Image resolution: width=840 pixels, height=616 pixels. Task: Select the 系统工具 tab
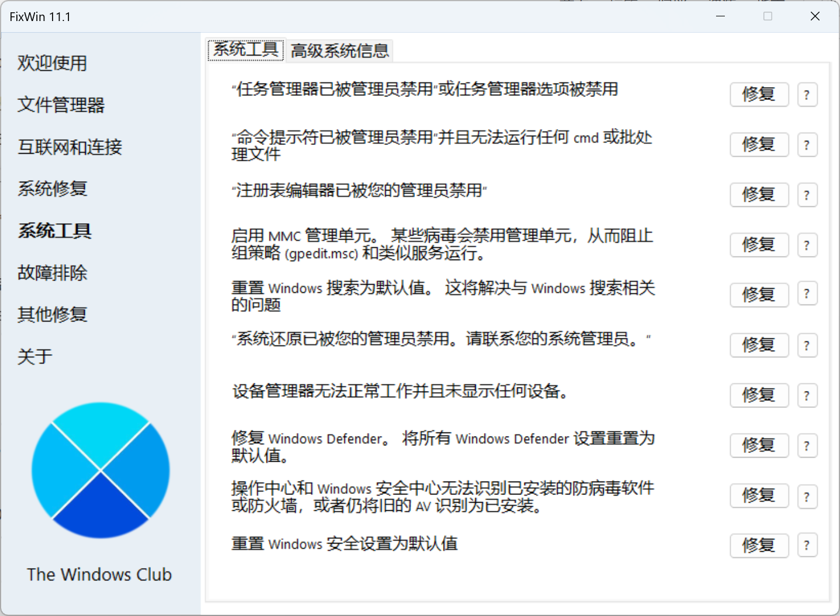click(x=245, y=50)
